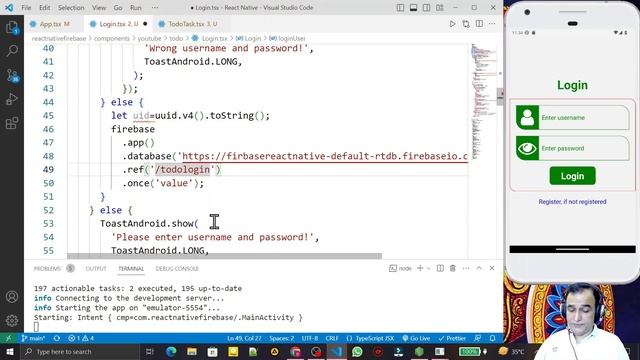Tap the green Login button in emulator
The width and height of the screenshot is (640, 360).
[572, 176]
